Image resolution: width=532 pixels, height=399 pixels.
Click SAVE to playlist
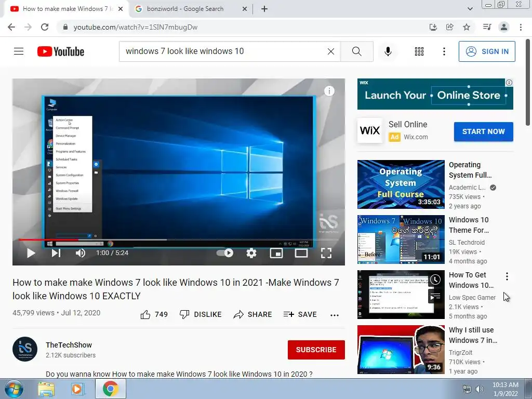click(300, 314)
